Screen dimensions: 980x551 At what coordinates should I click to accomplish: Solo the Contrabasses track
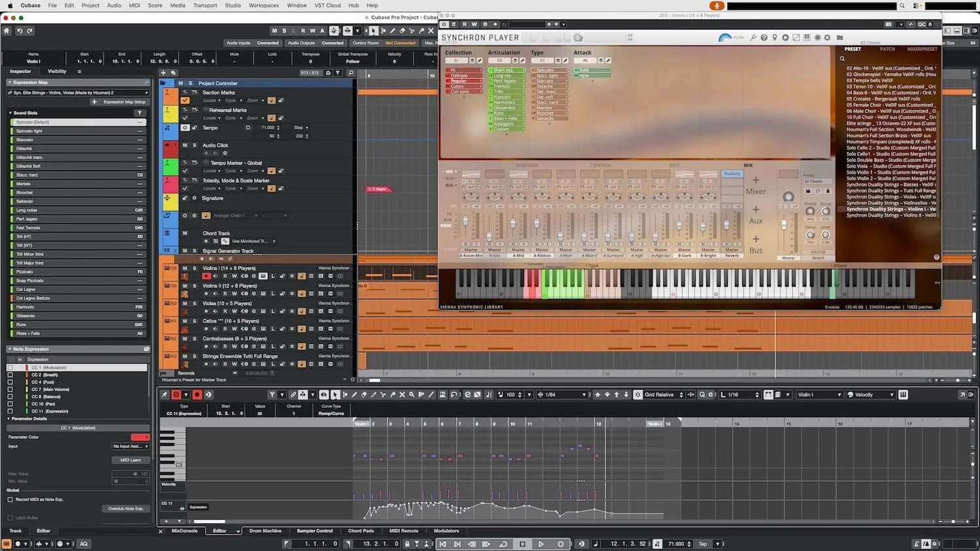click(x=194, y=339)
